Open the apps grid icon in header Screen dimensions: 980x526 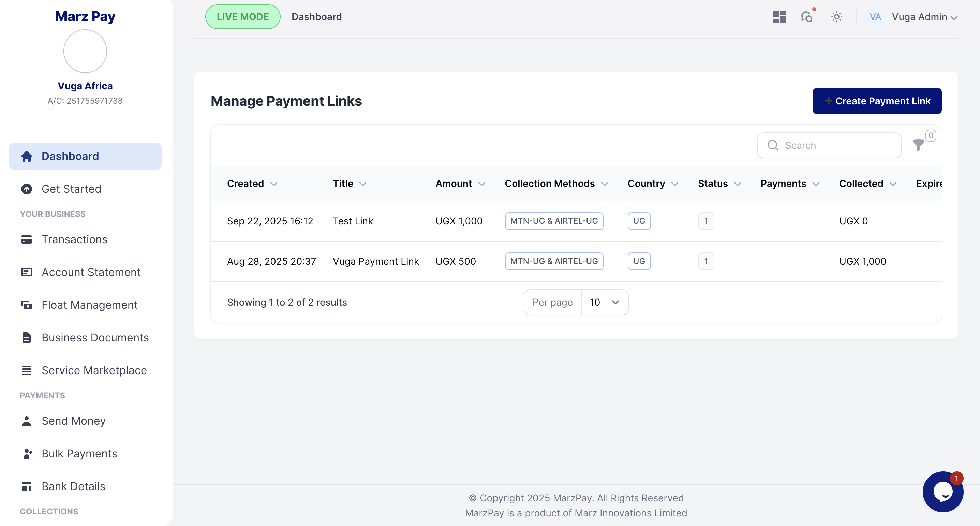[x=779, y=17]
